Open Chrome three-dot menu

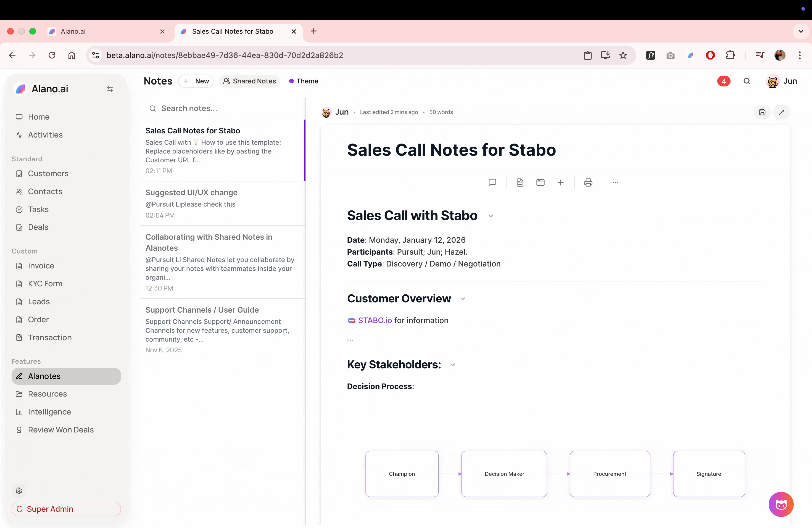coord(800,55)
